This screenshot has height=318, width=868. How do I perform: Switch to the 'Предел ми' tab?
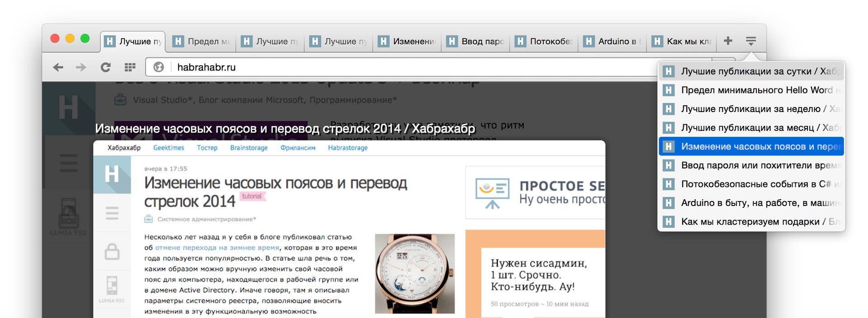pos(202,42)
